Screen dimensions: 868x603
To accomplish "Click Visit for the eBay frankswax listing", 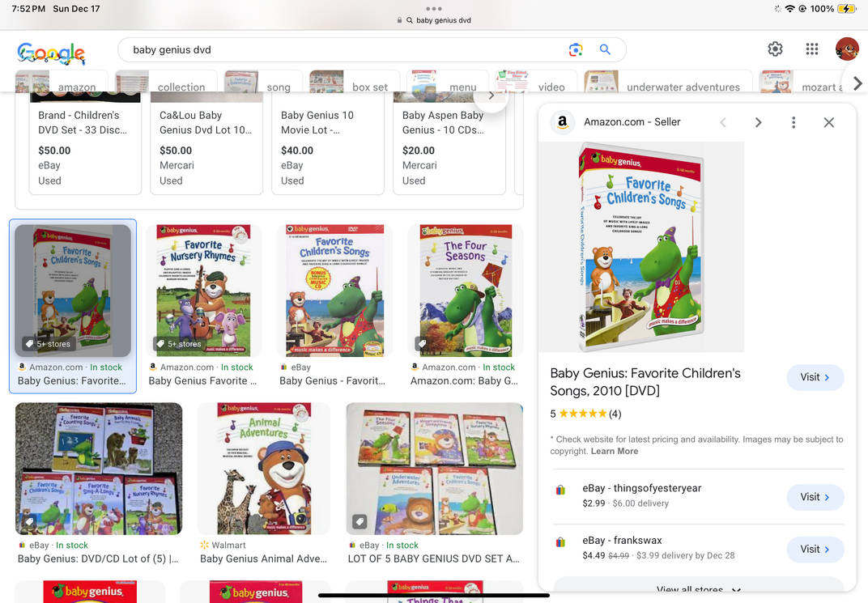I will [x=815, y=549].
